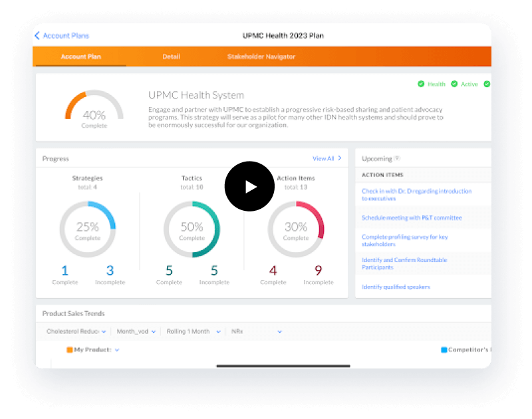Expand the My Product dropdown arrow
Image resolution: width=532 pixels, height=419 pixels.
click(x=117, y=350)
